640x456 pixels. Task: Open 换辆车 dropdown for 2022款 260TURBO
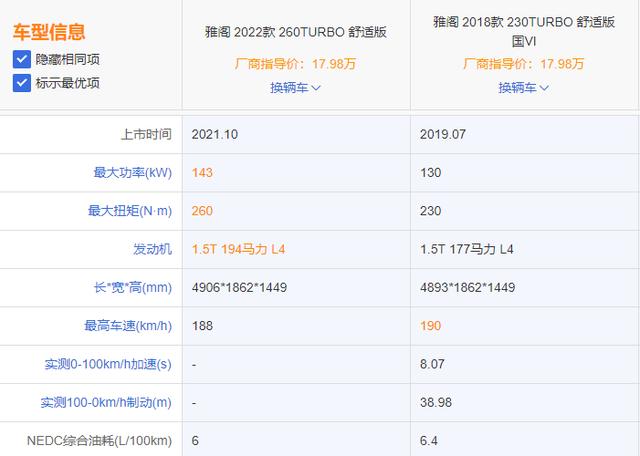[x=296, y=87]
